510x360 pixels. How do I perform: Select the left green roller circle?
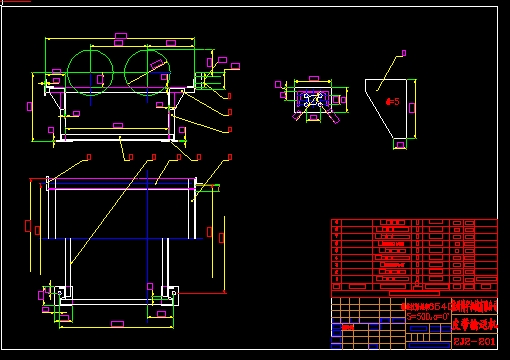pyautogui.click(x=90, y=73)
